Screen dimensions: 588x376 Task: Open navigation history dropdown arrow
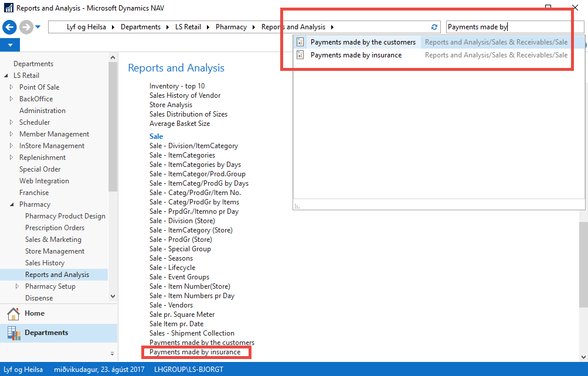coord(38,27)
